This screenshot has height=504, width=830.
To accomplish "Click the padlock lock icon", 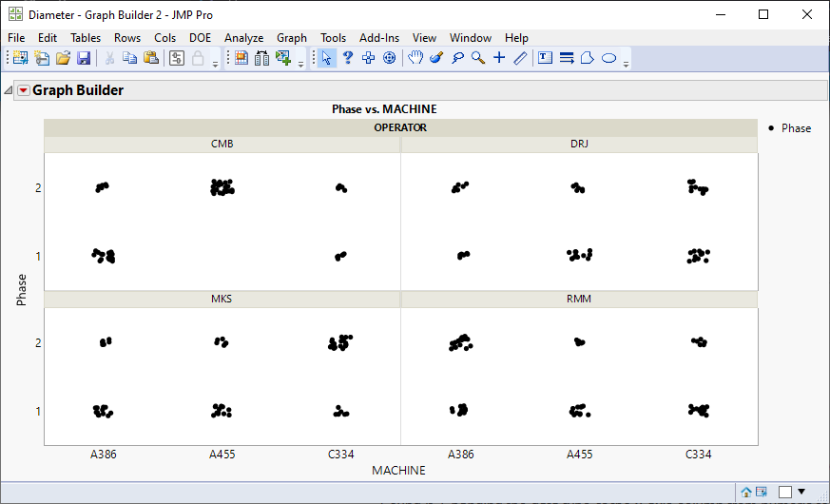I will pos(198,58).
